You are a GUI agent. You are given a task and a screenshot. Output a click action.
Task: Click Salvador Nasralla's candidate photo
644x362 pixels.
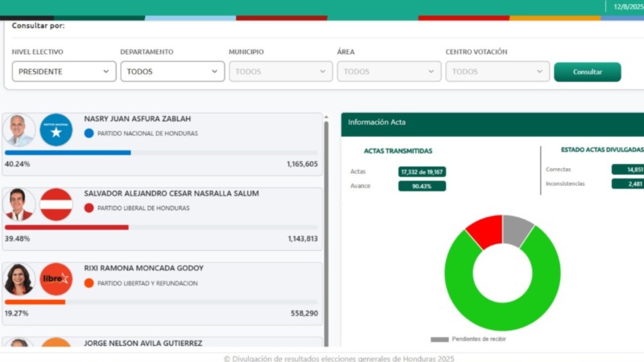(x=19, y=204)
